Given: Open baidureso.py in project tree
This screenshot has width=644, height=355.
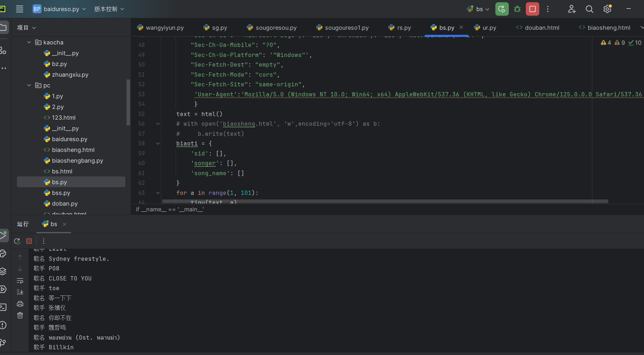Looking at the screenshot, I should [x=70, y=139].
